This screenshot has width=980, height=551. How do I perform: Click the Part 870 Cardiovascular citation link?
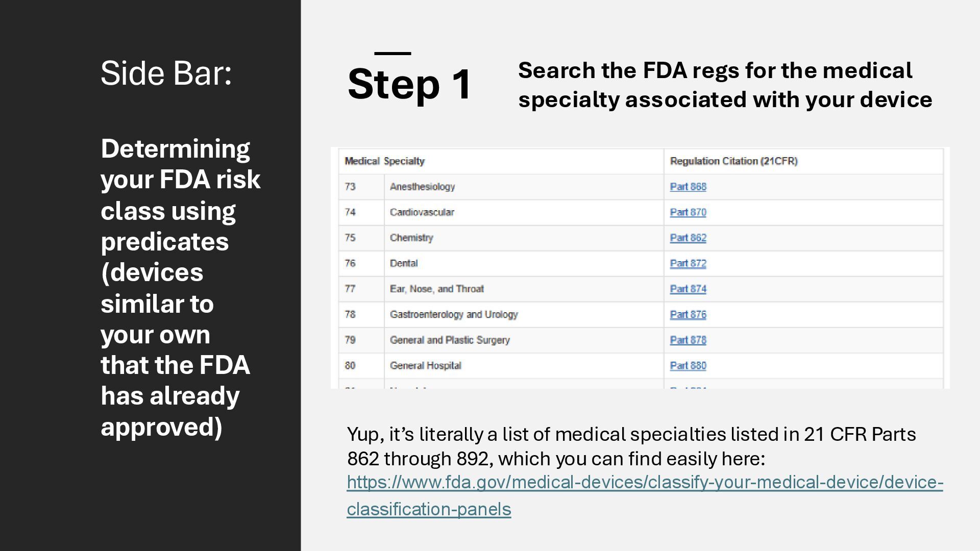[688, 212]
